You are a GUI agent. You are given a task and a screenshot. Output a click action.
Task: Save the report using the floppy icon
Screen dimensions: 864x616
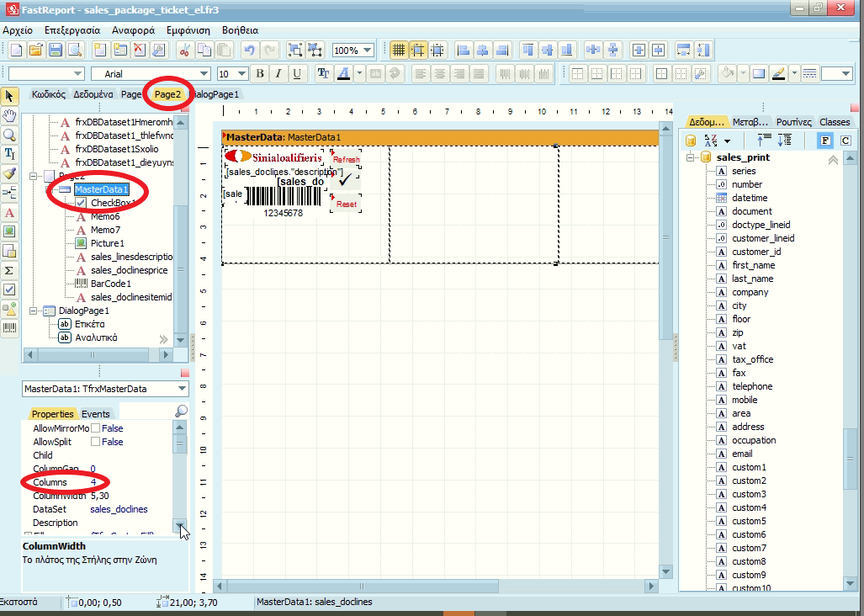55,50
